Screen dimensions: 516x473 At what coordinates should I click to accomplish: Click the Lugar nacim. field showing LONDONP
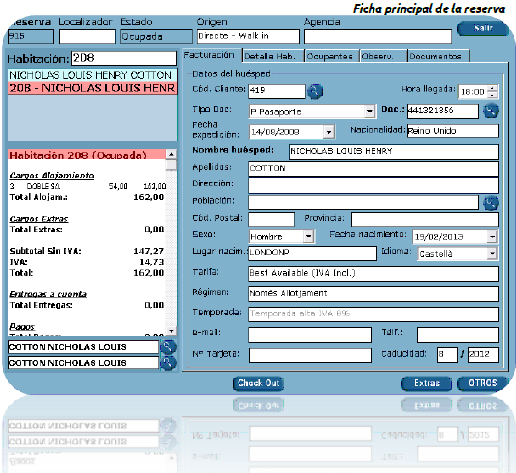coord(312,253)
